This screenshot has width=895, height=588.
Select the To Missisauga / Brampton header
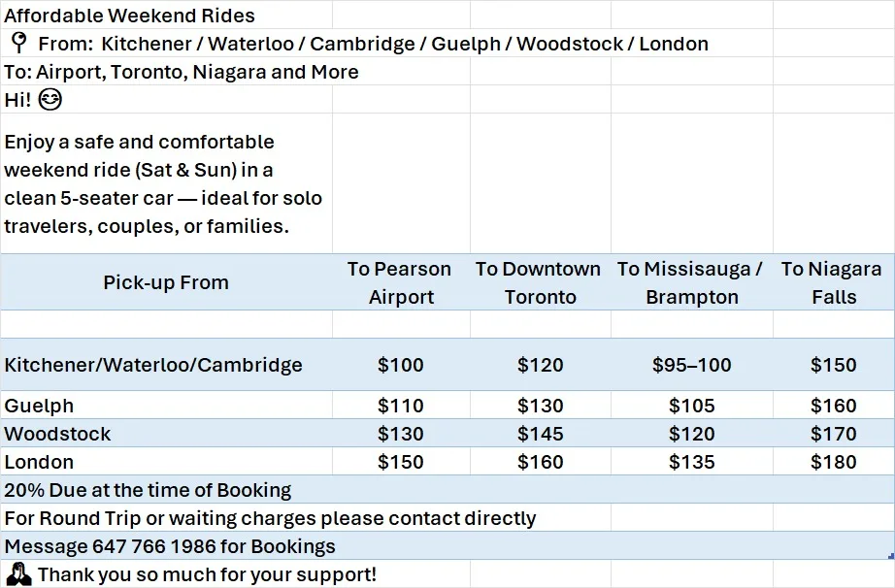(692, 282)
